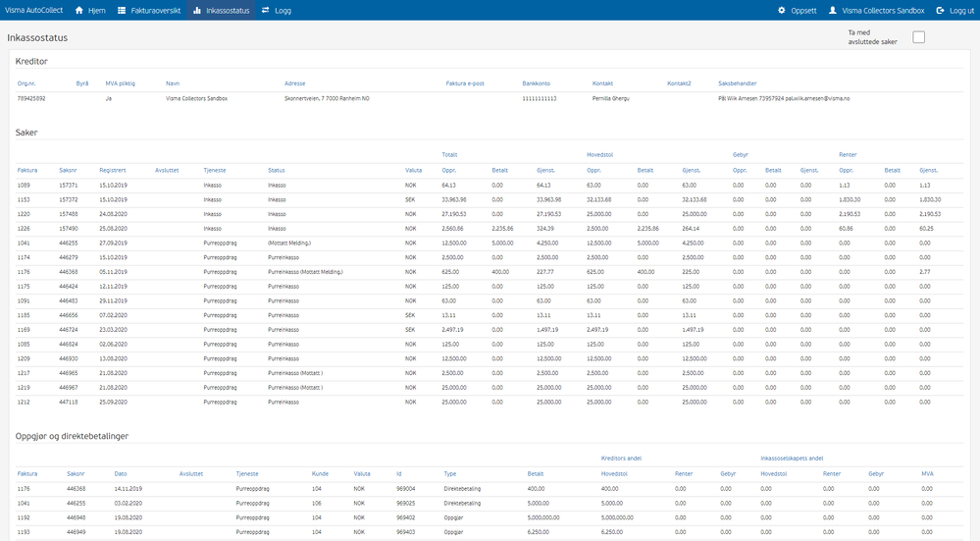Click the house icon beside Hjem
Screen dimensions: 980x541
(79, 10)
